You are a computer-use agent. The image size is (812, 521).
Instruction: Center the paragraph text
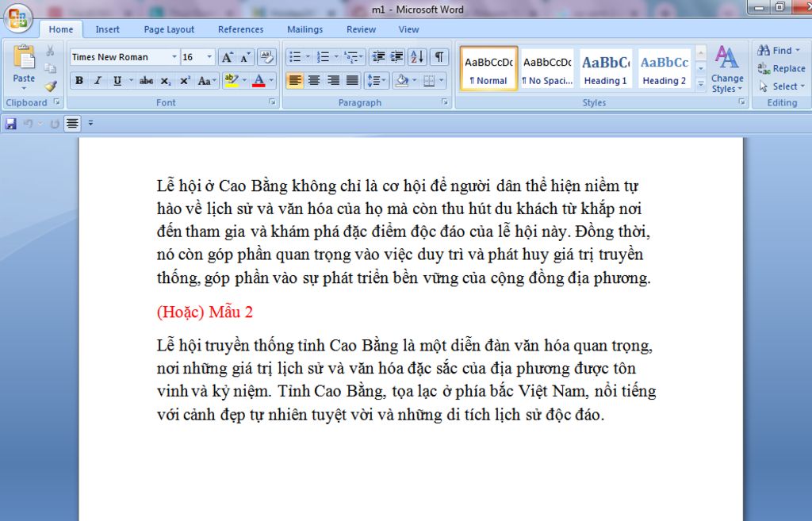[314, 80]
